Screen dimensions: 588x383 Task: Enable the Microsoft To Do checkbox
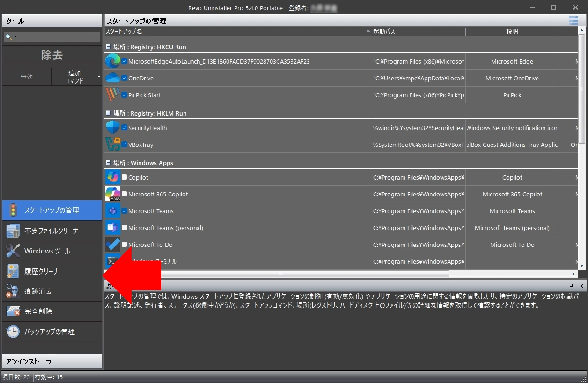click(124, 245)
